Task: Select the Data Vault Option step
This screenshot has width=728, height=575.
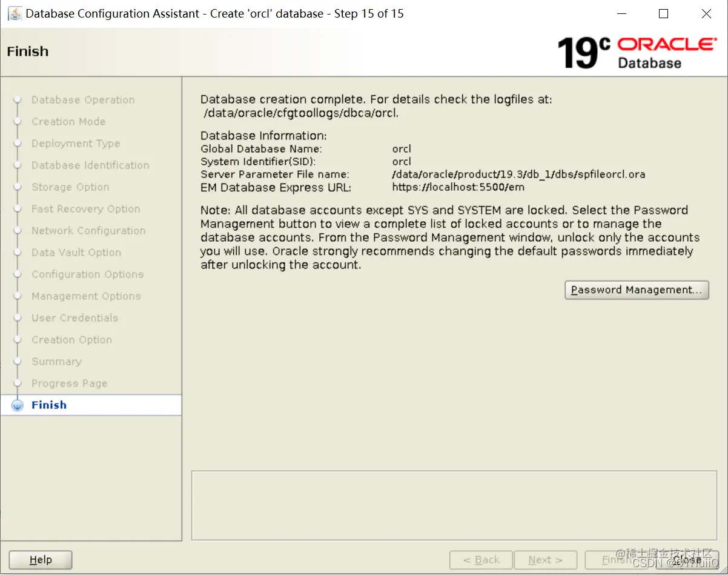Action: [76, 253]
